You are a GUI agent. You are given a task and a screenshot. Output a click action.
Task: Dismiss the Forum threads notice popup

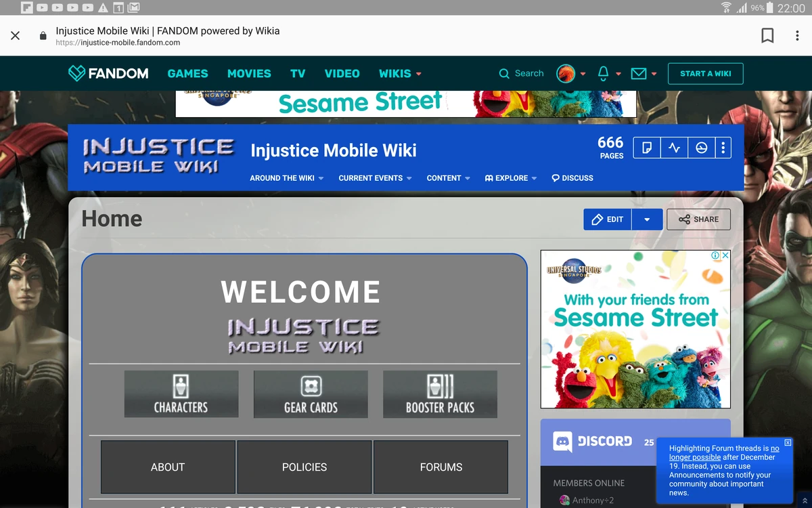click(x=788, y=442)
